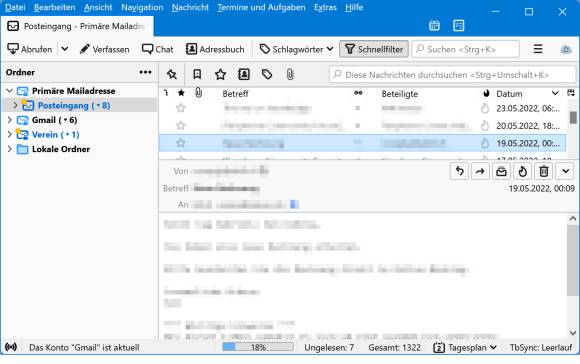Expand the Verein account
The image size is (580, 364).
point(10,134)
